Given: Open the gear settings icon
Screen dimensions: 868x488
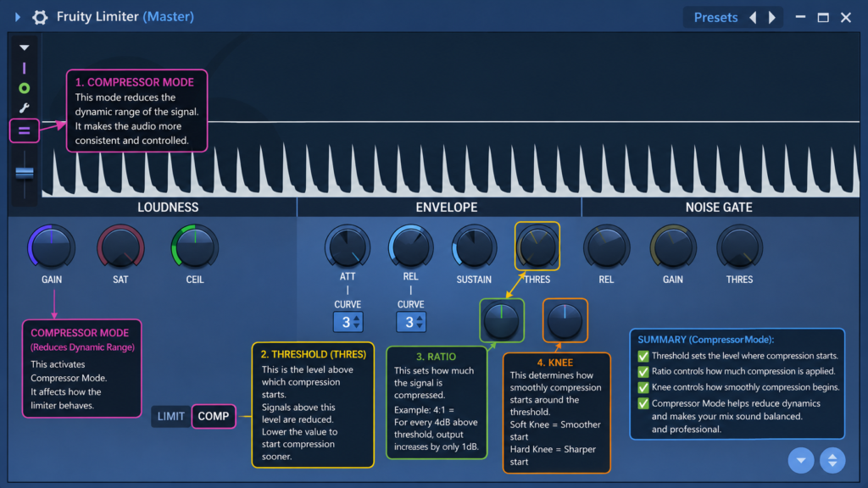Looking at the screenshot, I should (40, 17).
